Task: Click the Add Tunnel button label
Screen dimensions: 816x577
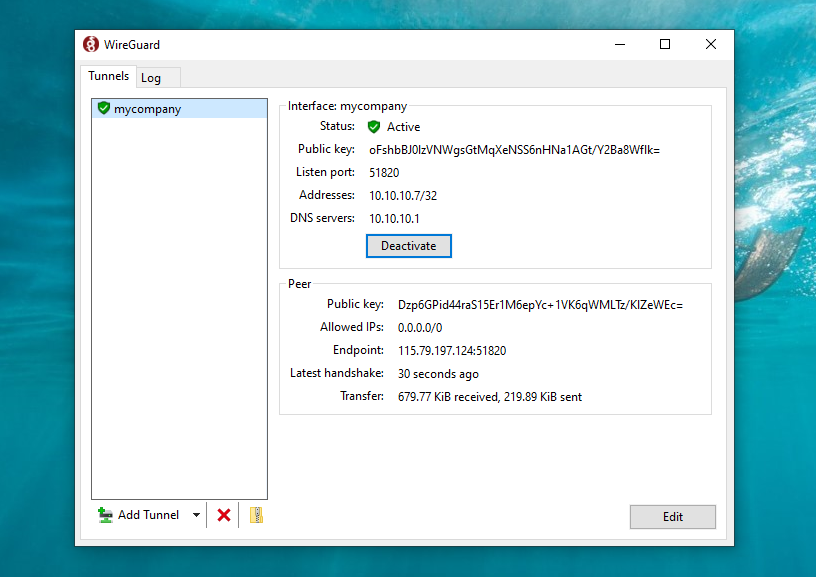Action: tap(148, 515)
